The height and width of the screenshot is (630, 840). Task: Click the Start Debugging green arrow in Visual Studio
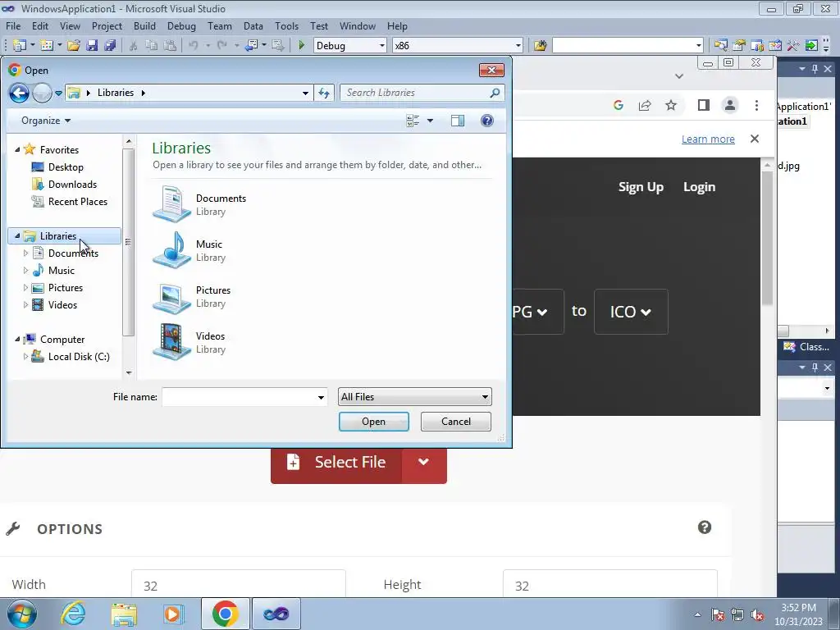pyautogui.click(x=302, y=46)
